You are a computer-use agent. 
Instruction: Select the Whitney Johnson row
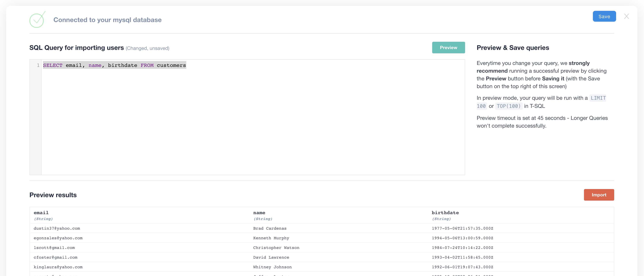pos(272,267)
